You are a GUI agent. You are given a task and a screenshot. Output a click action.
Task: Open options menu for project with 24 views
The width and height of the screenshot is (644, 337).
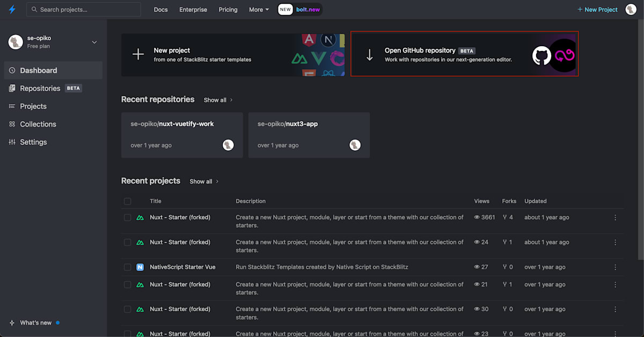[615, 243]
